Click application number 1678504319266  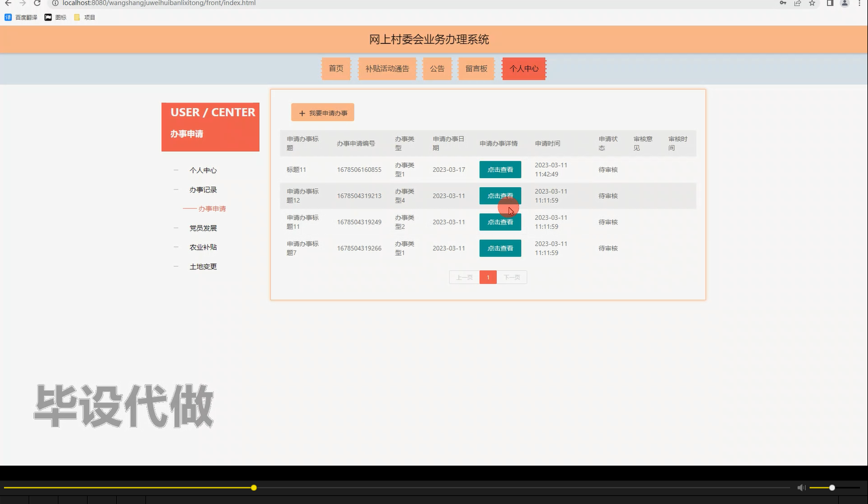pos(359,249)
